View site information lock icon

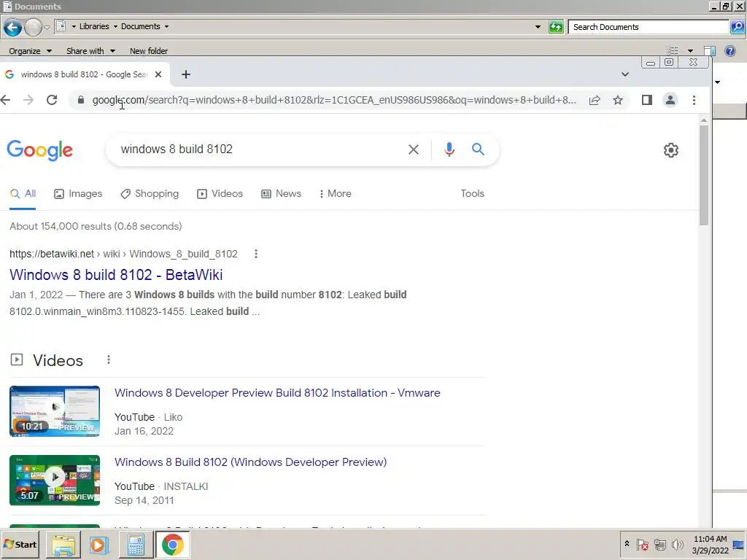pos(81,100)
